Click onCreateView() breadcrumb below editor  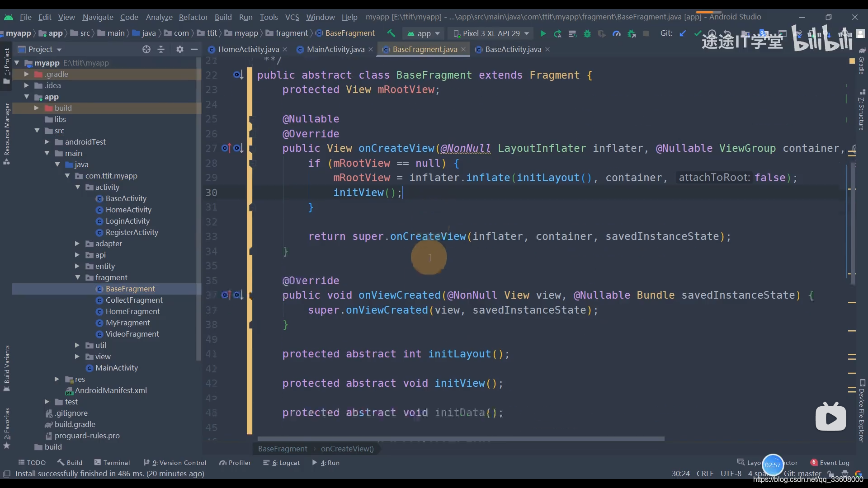coord(347,449)
